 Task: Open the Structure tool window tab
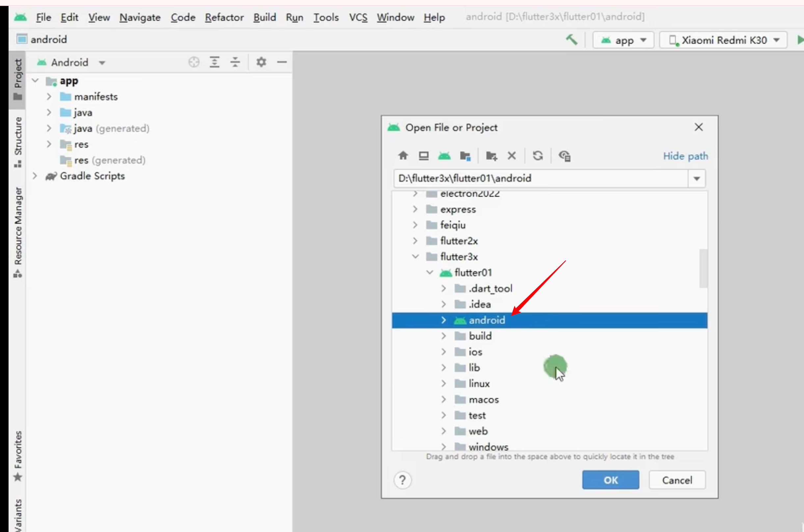pos(18,142)
